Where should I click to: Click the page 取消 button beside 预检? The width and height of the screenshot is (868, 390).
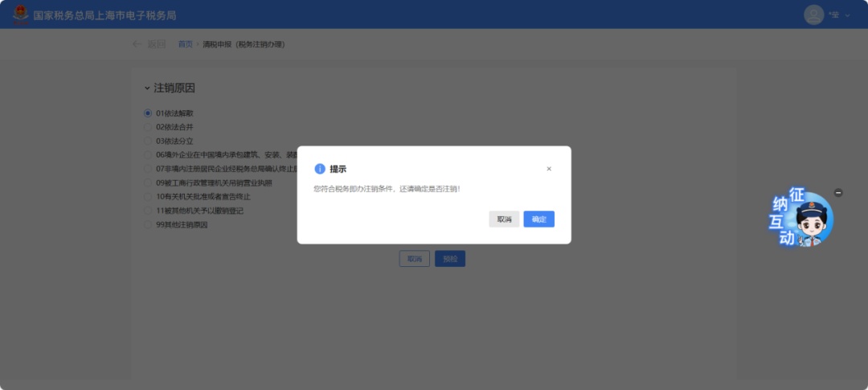(414, 259)
